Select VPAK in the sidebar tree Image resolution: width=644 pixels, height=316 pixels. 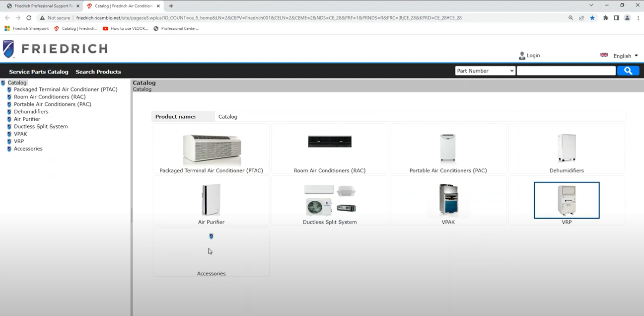[x=20, y=134]
